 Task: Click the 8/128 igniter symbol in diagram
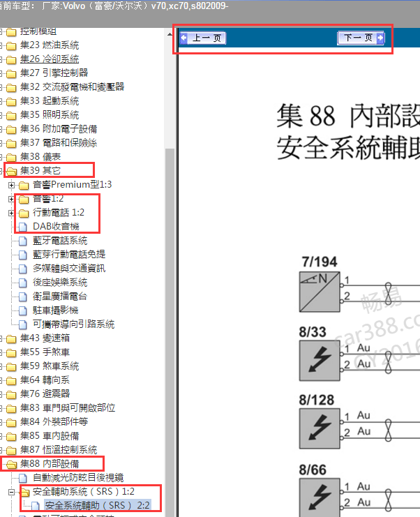click(x=320, y=428)
